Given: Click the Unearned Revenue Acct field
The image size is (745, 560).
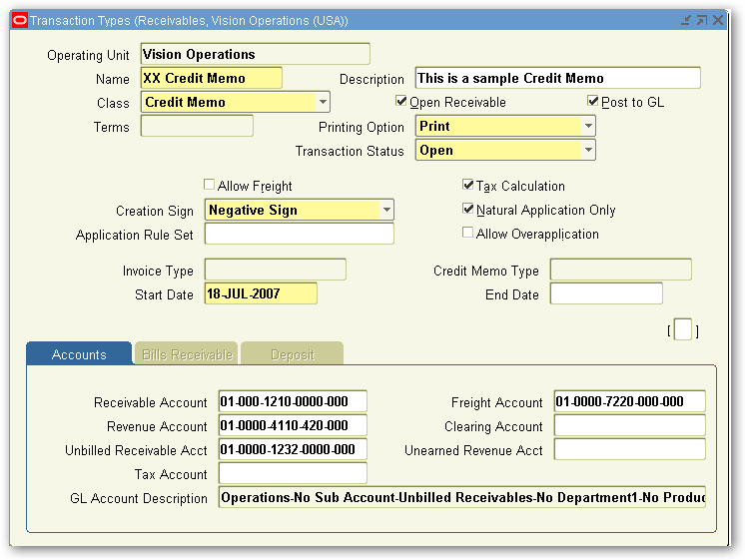Looking at the screenshot, I should [x=629, y=449].
